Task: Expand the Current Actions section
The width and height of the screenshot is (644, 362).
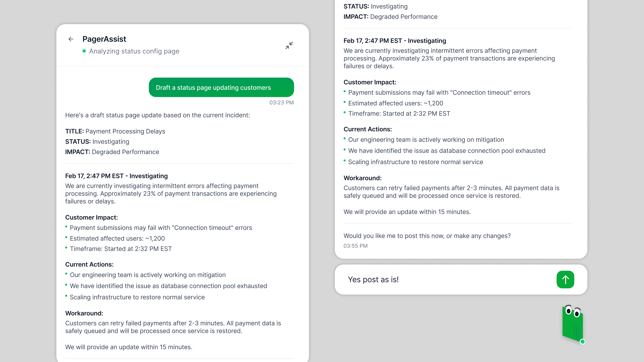Action: click(x=89, y=264)
